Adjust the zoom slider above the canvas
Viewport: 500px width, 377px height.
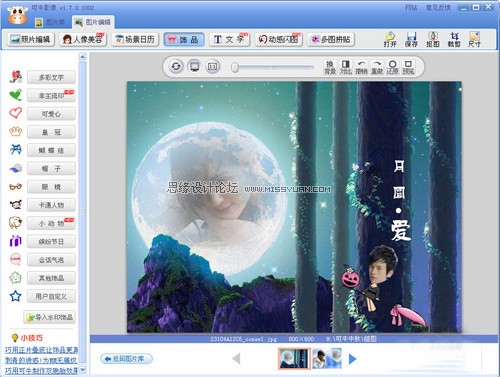(x=273, y=67)
